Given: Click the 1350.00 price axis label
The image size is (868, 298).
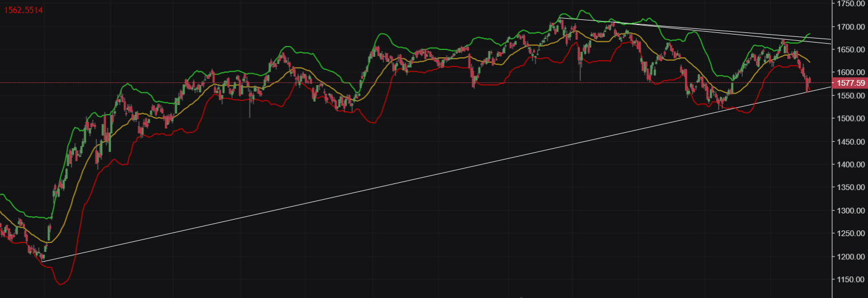Looking at the screenshot, I should (x=852, y=187).
